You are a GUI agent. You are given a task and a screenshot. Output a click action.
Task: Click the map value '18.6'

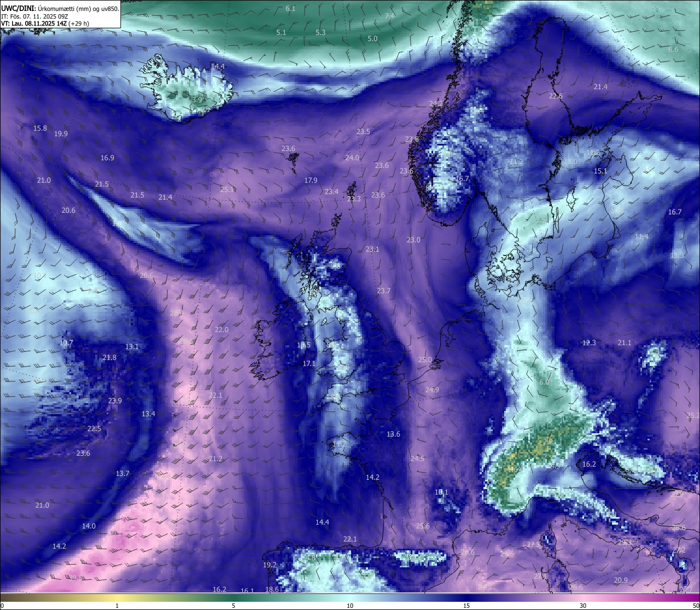coord(272,589)
